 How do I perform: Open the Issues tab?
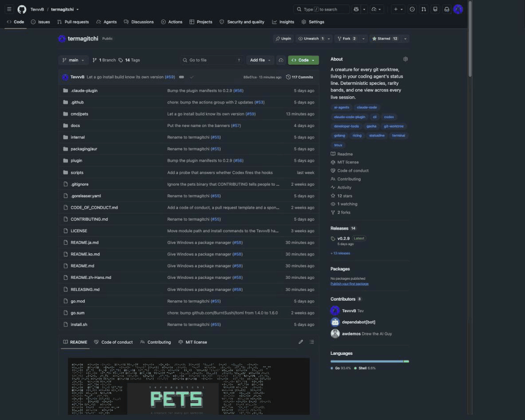click(x=40, y=22)
